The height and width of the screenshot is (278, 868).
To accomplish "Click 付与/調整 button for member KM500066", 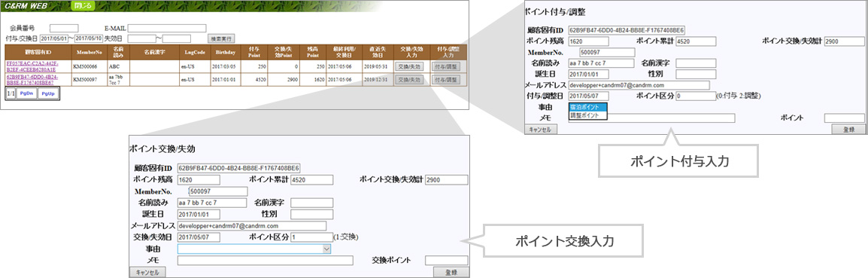I will coord(445,66).
